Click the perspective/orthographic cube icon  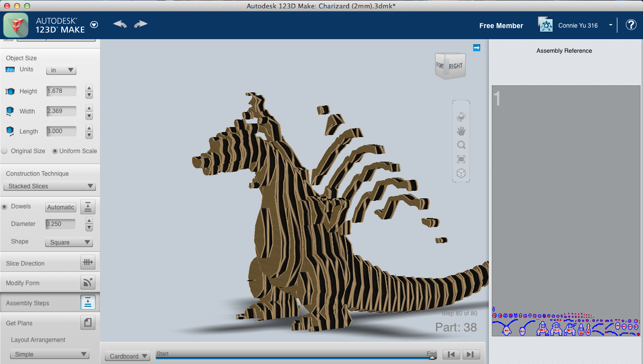coord(461,173)
